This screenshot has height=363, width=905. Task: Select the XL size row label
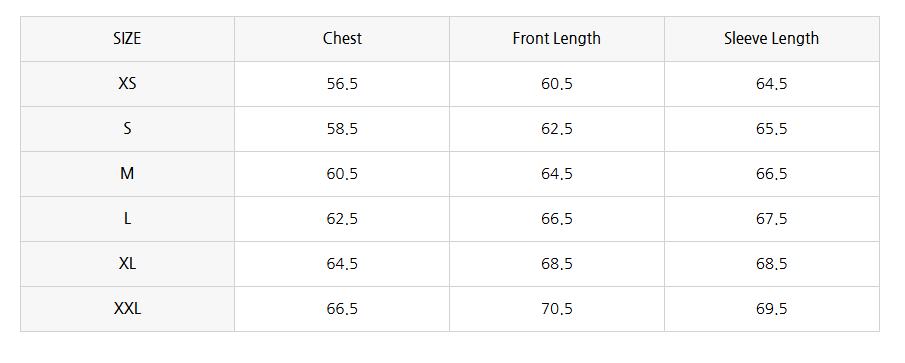tap(127, 264)
